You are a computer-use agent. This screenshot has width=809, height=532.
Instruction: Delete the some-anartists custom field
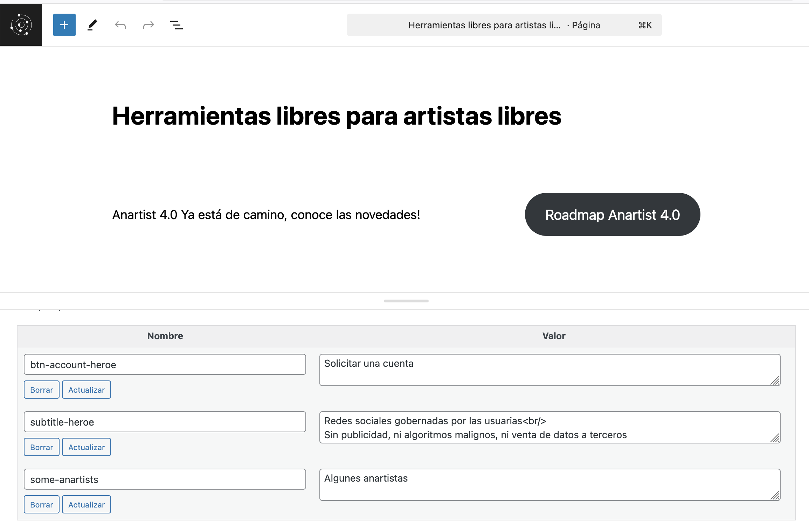click(42, 504)
